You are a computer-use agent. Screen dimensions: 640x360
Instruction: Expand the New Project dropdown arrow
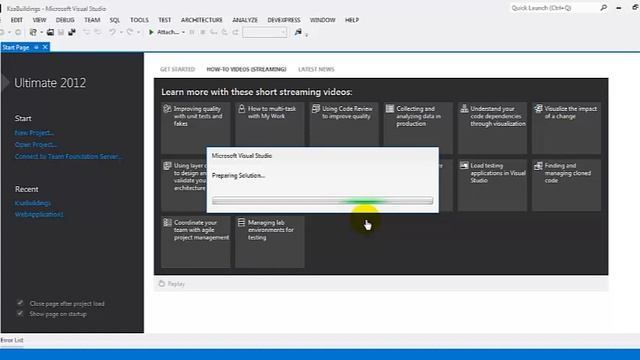click(41, 32)
